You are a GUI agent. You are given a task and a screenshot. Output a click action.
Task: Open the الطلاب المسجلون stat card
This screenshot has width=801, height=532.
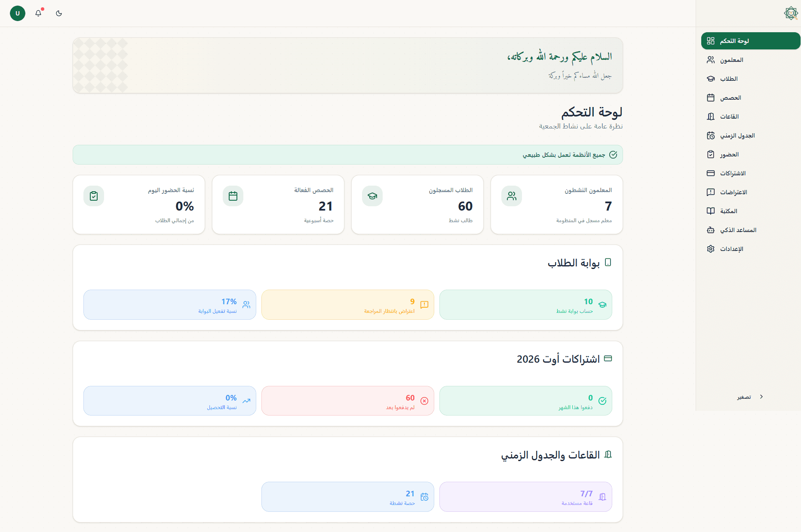[x=417, y=205]
